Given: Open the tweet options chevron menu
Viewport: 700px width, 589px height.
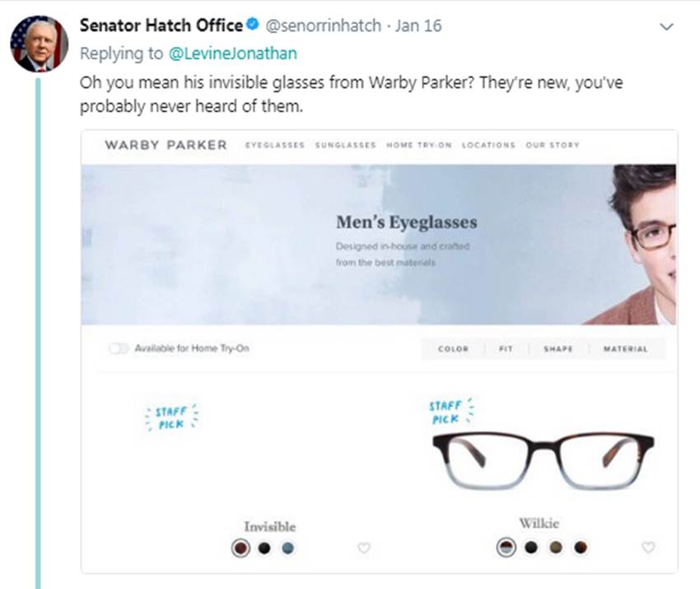Looking at the screenshot, I should click(x=667, y=27).
